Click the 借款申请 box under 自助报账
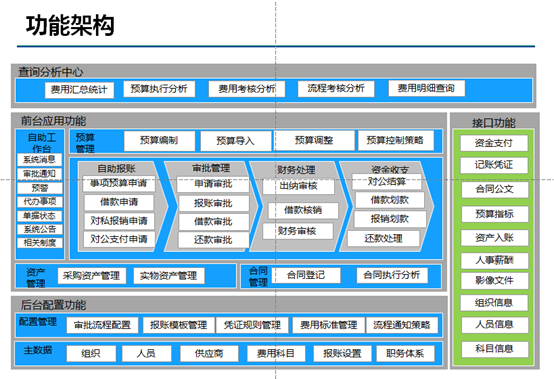The image size is (554, 379). tap(119, 202)
